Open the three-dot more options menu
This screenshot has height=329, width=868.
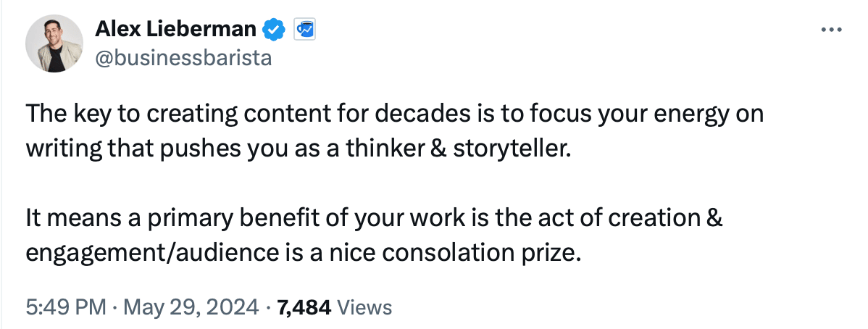[829, 30]
